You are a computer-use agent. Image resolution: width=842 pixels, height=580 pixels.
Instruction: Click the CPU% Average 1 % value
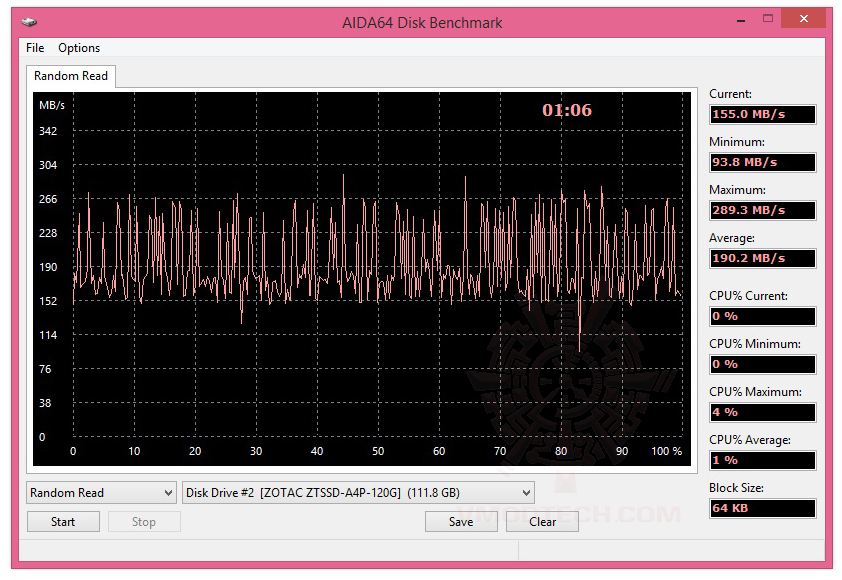pos(763,460)
